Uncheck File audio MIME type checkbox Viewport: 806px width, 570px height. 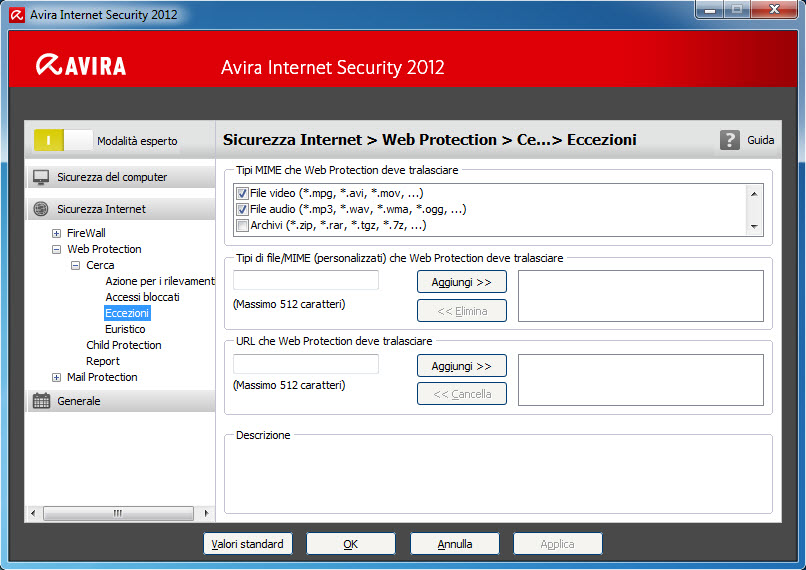[242, 210]
